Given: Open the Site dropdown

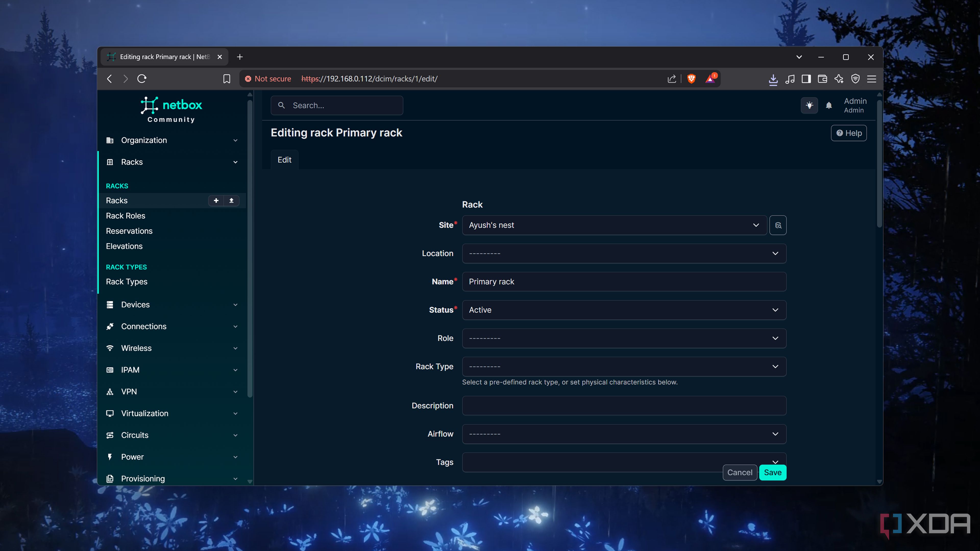Looking at the screenshot, I should point(614,225).
